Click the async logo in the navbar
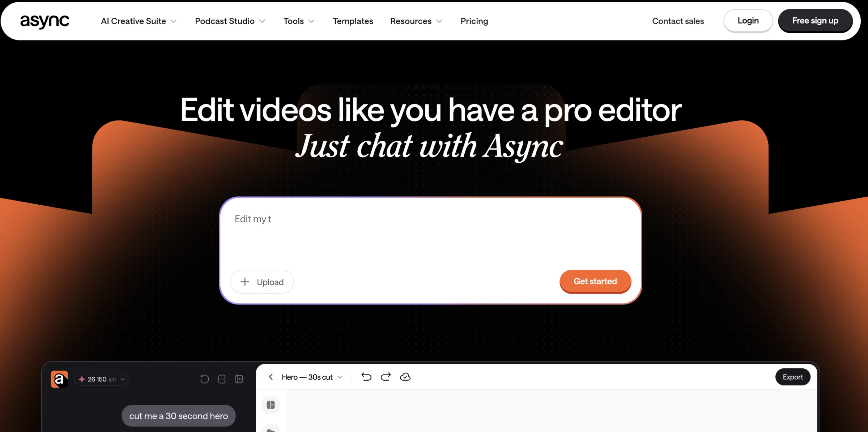The width and height of the screenshot is (868, 432). (44, 21)
